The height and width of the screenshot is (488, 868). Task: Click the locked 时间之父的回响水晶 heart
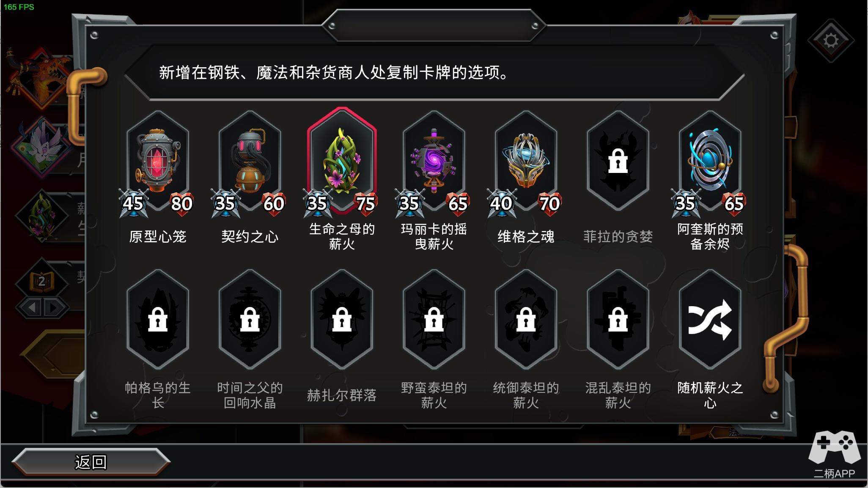tap(250, 320)
